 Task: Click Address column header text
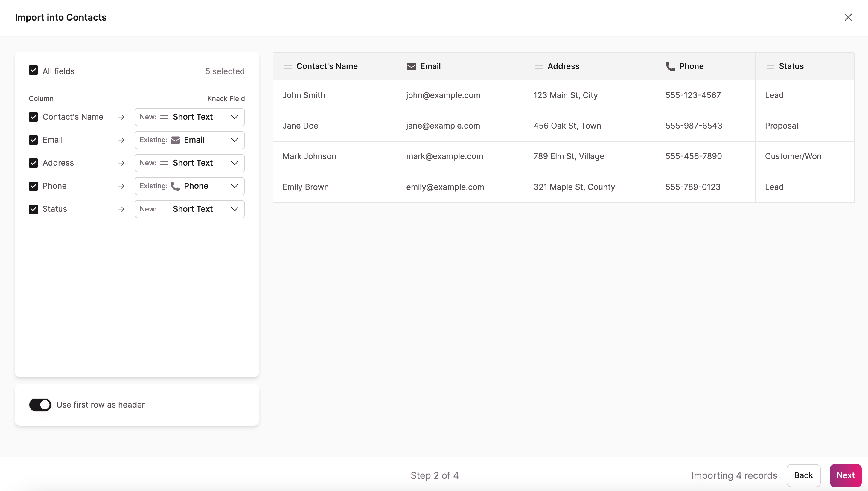pos(563,66)
